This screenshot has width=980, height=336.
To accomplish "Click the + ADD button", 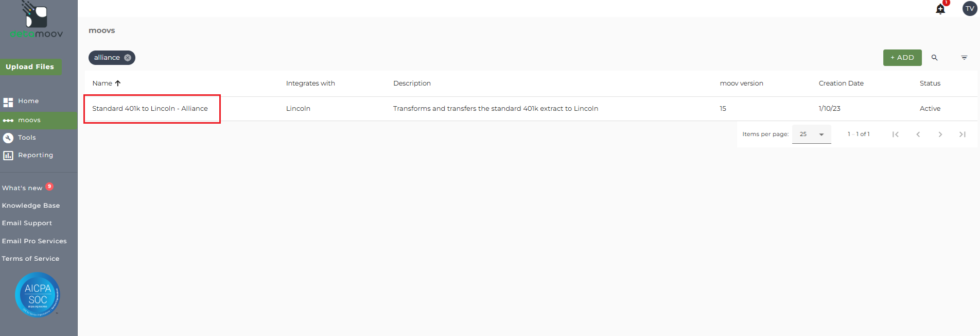I will (902, 58).
